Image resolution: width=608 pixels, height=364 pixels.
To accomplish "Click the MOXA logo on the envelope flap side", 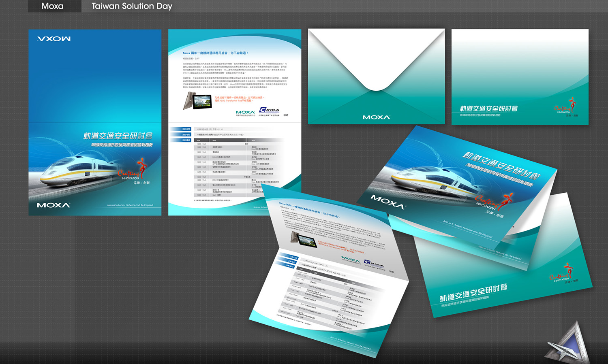I will tap(376, 117).
